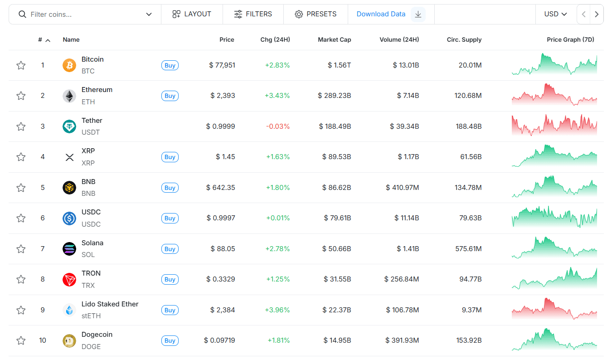The image size is (612, 364).
Task: Open the LAYOUT menu
Action: coord(192,14)
